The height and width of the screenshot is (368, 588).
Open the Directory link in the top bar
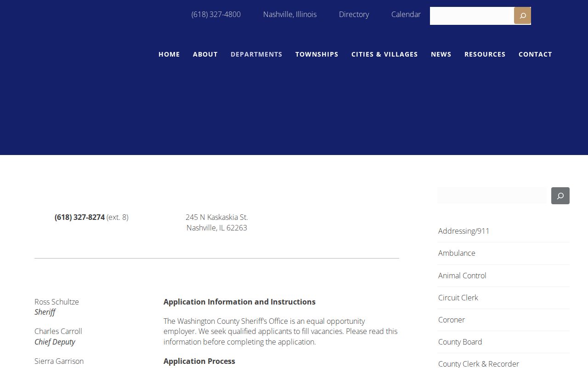pyautogui.click(x=354, y=14)
